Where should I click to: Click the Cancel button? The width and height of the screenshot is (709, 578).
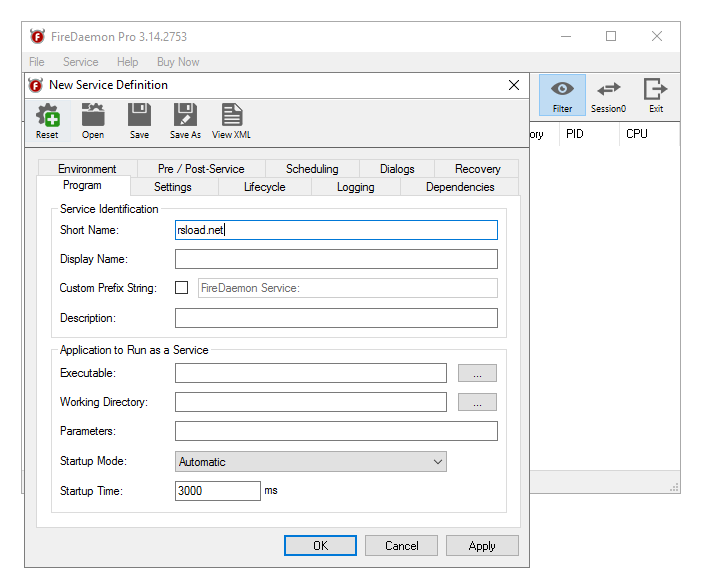coord(402,545)
